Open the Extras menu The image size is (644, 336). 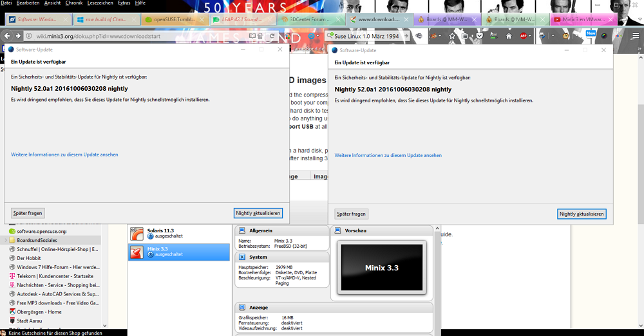124,3
